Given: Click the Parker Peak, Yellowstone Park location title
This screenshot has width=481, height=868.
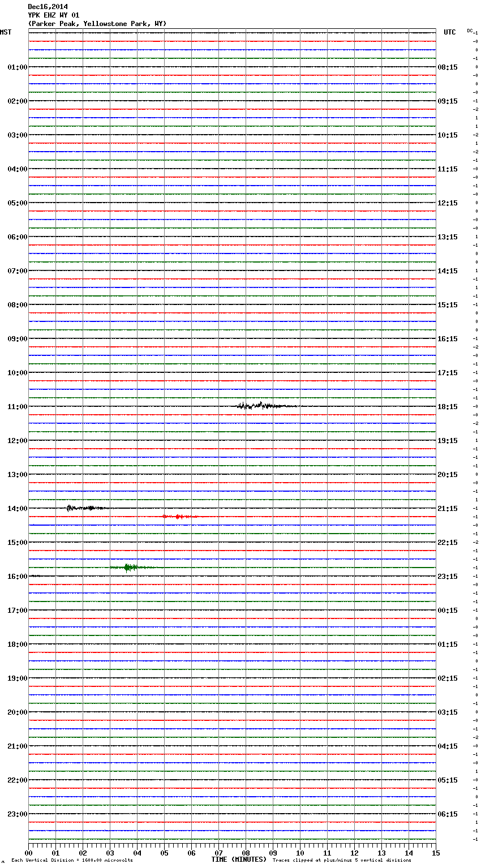Looking at the screenshot, I should click(x=97, y=24).
